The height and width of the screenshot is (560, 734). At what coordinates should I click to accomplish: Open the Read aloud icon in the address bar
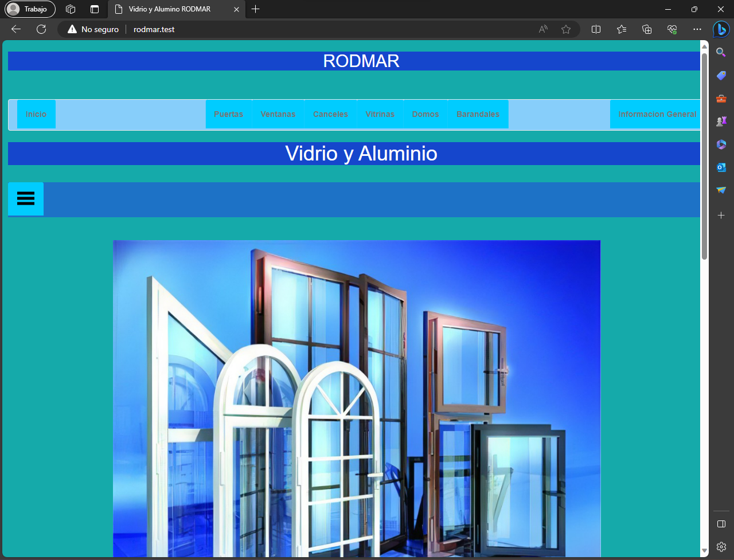tap(543, 29)
